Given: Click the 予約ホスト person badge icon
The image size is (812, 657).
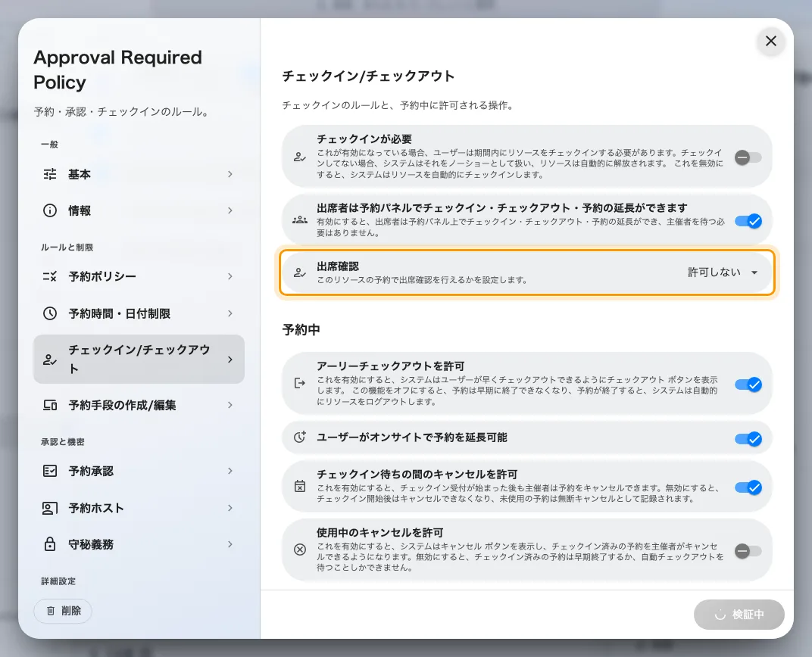Looking at the screenshot, I should tap(50, 508).
